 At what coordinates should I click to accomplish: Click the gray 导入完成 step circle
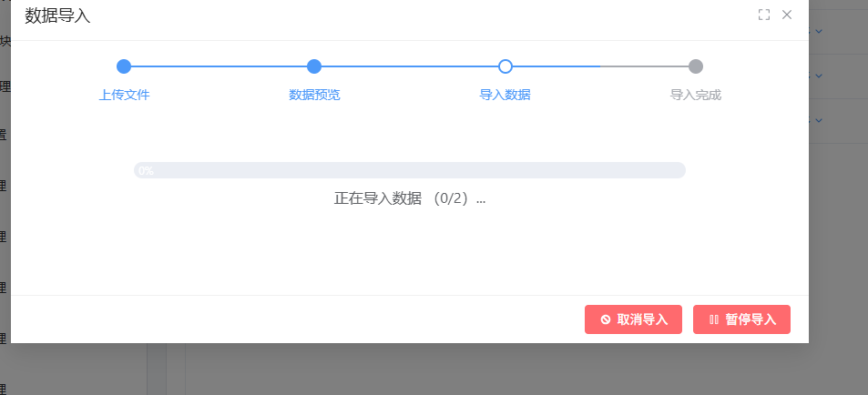pyautogui.click(x=696, y=66)
